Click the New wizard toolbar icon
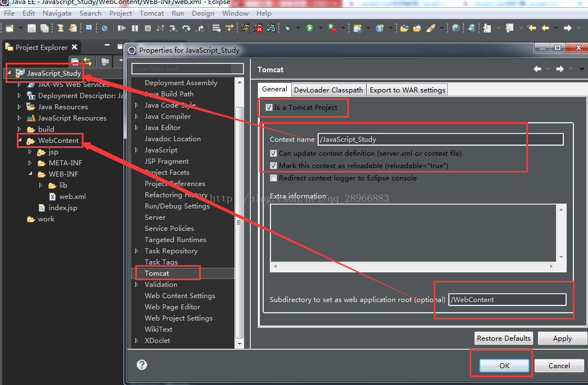588x385 pixels. tap(10, 28)
